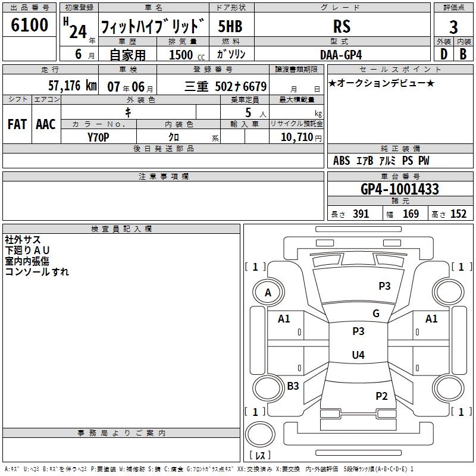The width and height of the screenshot is (476, 476).
Task: Select the inspector note 下廻りAU
Action: (x=27, y=250)
